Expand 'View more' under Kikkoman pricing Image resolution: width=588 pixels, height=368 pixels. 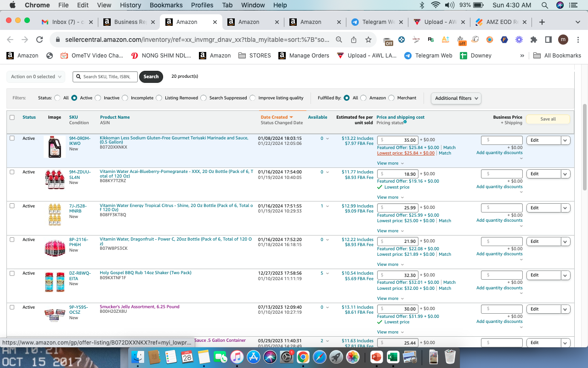pyautogui.click(x=390, y=163)
